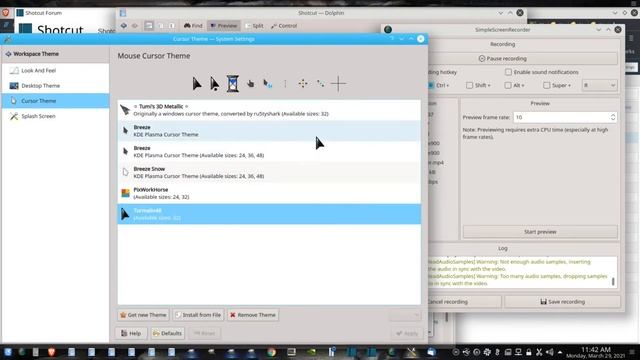
Task: Click Dolphin back navigation arrow
Action: tap(124, 26)
